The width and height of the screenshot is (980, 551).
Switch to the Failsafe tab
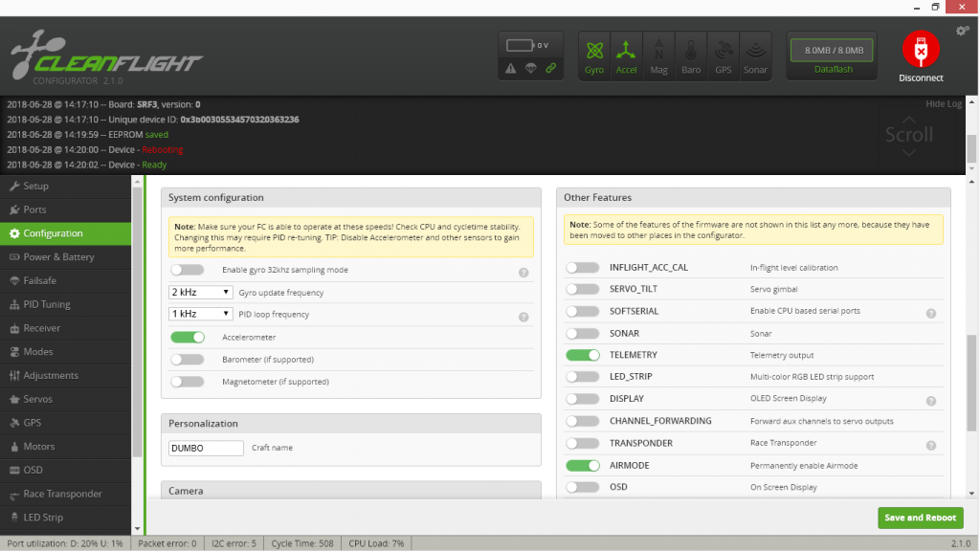pyautogui.click(x=42, y=280)
